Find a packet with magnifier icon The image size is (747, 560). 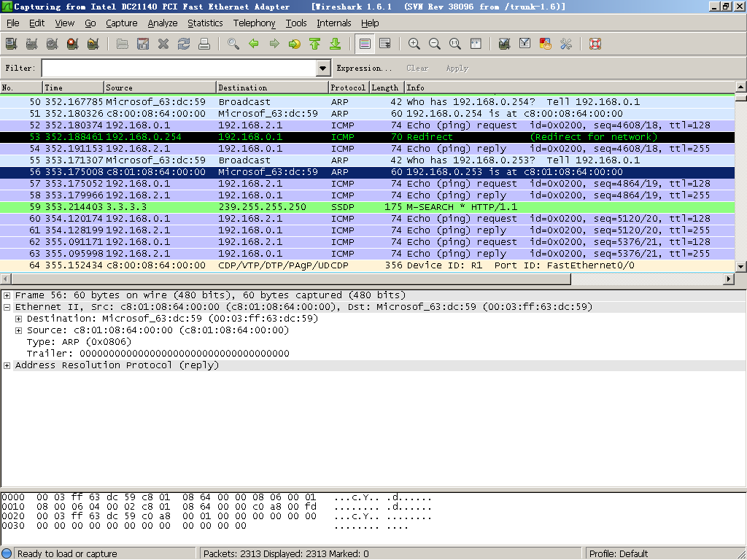tap(233, 44)
